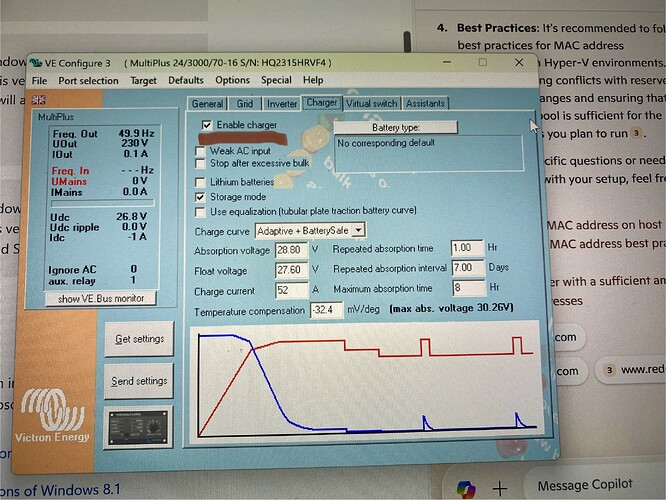This screenshot has width=666, height=500.
Task: Click the Send settings button
Action: click(139, 381)
